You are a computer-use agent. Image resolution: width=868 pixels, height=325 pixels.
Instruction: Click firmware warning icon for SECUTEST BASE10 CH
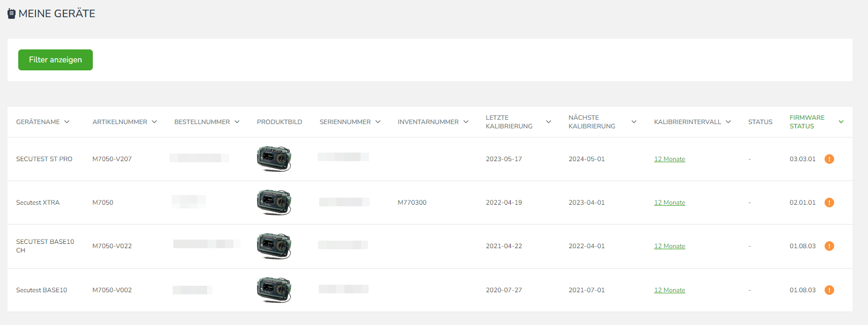coord(829,246)
